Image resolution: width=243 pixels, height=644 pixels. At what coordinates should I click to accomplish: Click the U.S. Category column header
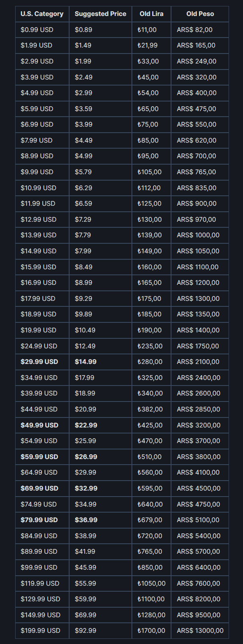click(42, 14)
